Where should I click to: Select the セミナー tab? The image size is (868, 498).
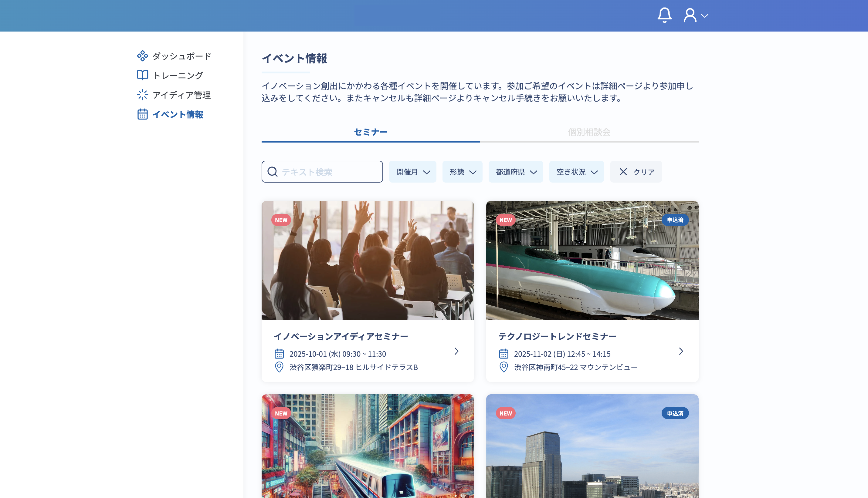[x=370, y=132]
